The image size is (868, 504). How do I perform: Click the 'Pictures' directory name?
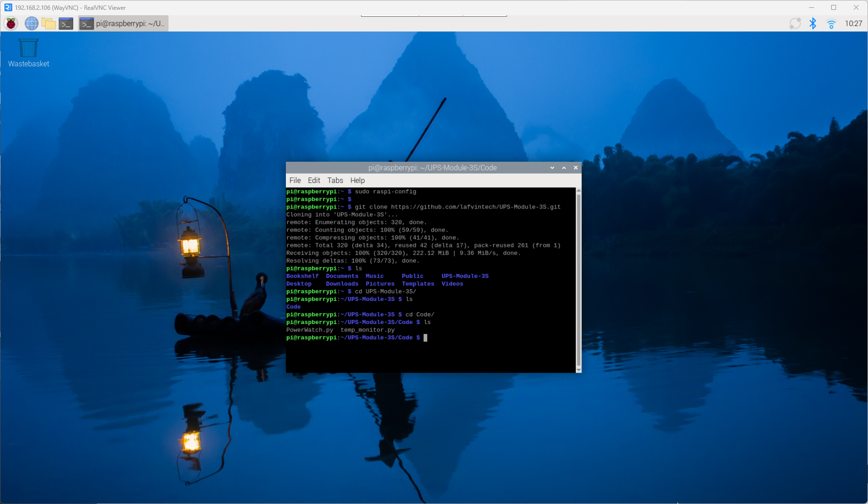(380, 284)
